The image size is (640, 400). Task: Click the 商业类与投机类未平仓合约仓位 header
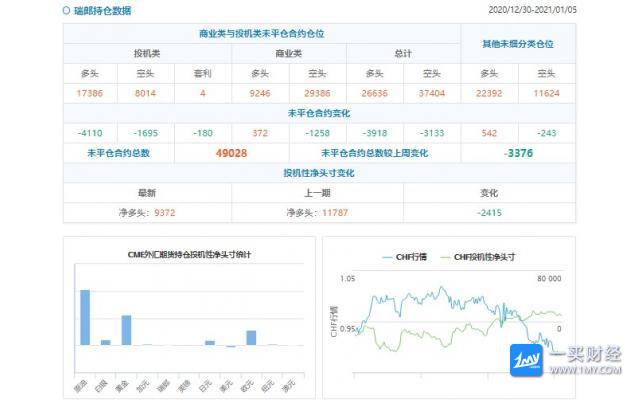pos(262,33)
